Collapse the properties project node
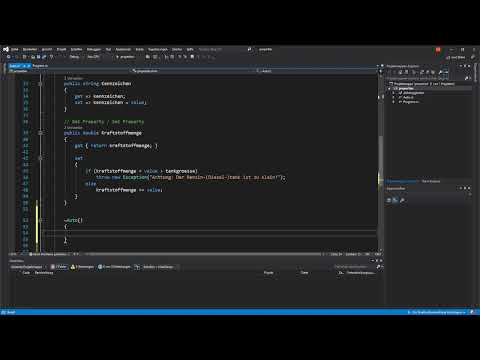This screenshot has width=480, height=360. pyautogui.click(x=389, y=89)
